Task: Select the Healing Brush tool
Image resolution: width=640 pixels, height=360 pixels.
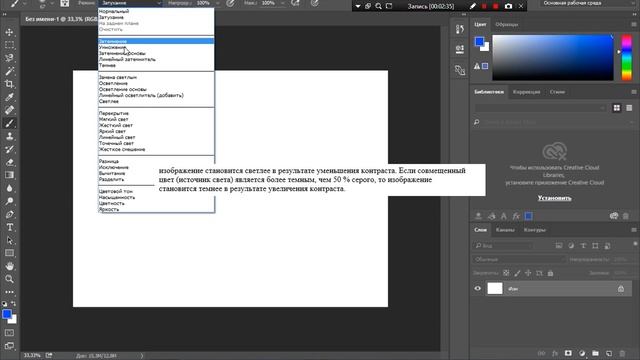Action: tap(9, 110)
